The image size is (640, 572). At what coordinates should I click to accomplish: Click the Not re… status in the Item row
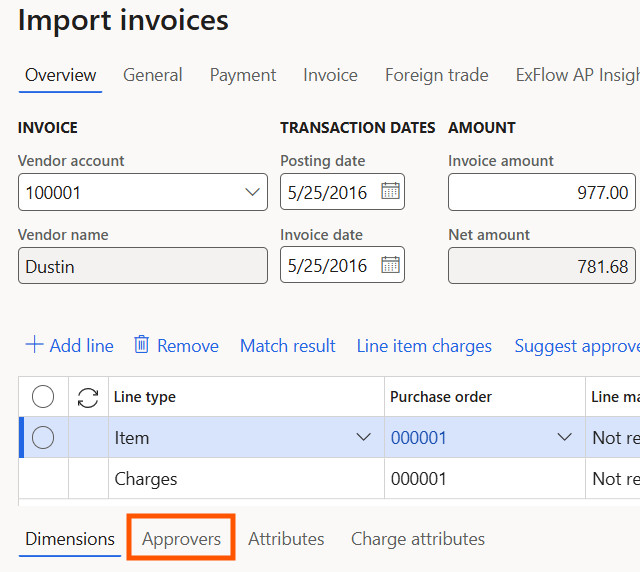click(616, 438)
